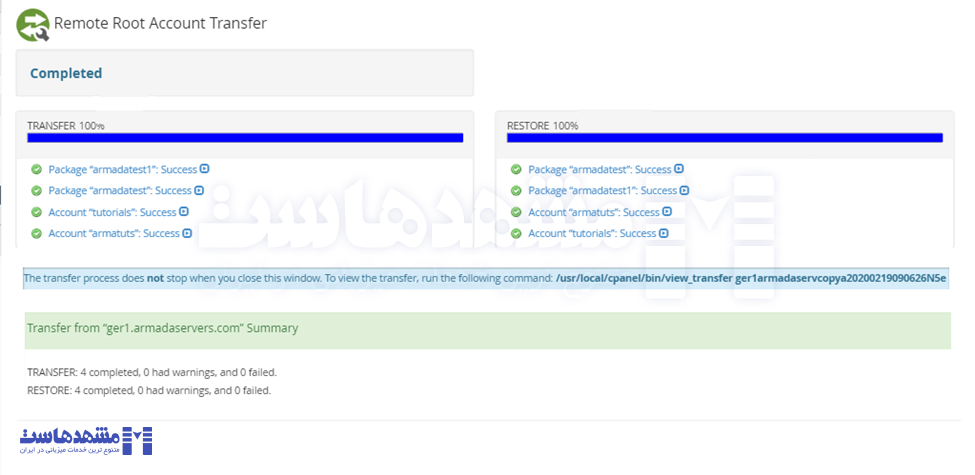Expand Account "armatuts" details in TRANSFER column
This screenshot has height=475, width=975.
click(188, 233)
